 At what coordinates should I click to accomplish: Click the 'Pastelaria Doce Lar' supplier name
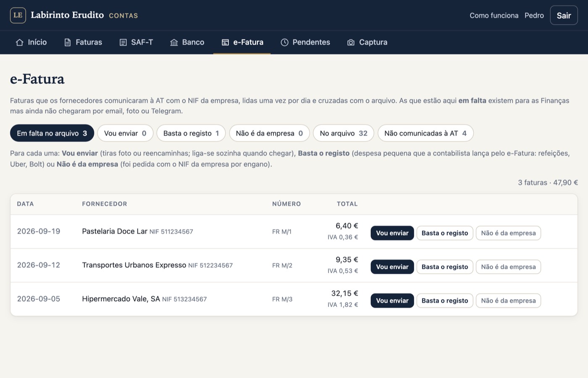pos(115,231)
